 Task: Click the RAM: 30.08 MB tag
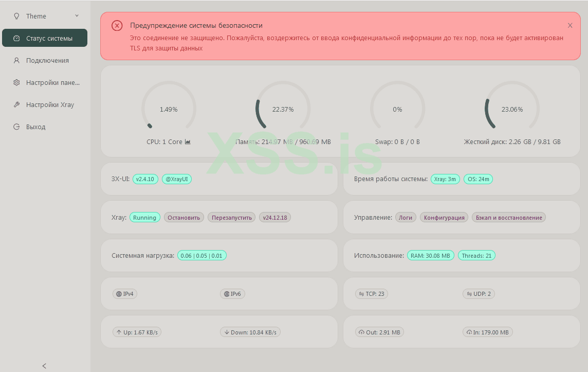(x=431, y=256)
